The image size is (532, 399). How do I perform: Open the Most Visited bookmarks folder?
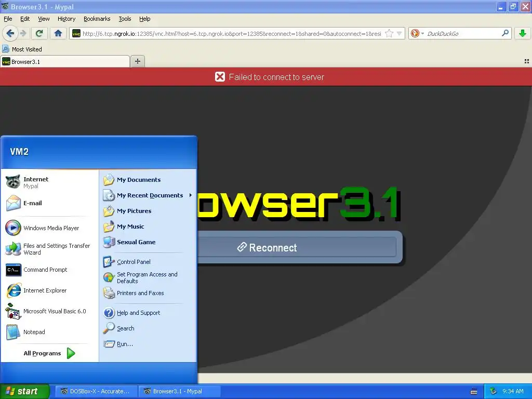[x=22, y=49]
